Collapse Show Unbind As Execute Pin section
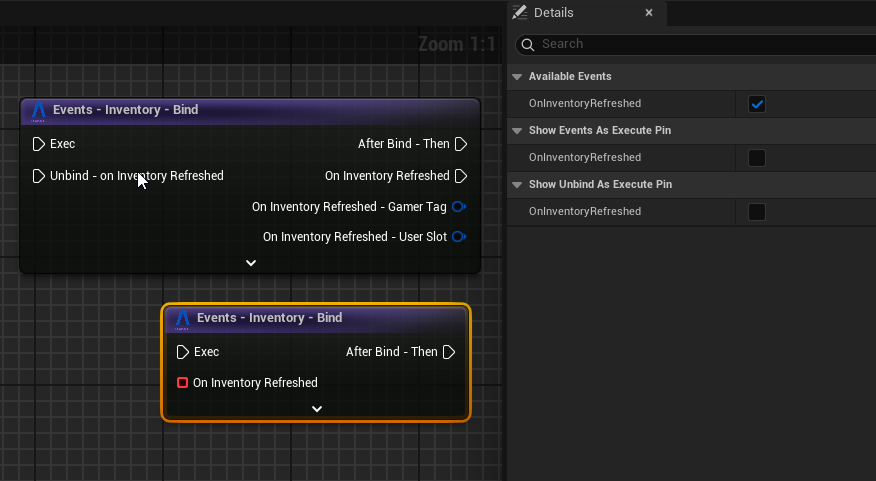 click(517, 185)
